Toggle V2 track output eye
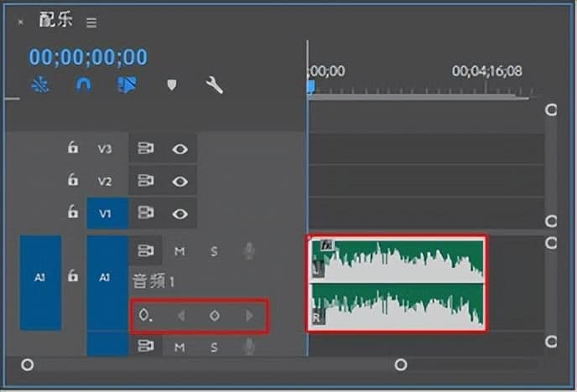Viewport: 577px width, 392px height. [179, 181]
